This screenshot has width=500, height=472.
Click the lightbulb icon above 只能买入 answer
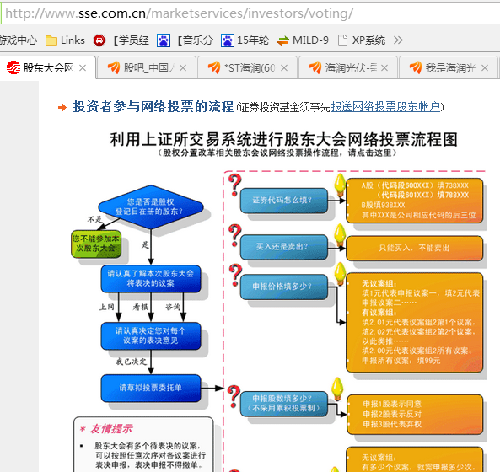click(x=340, y=234)
